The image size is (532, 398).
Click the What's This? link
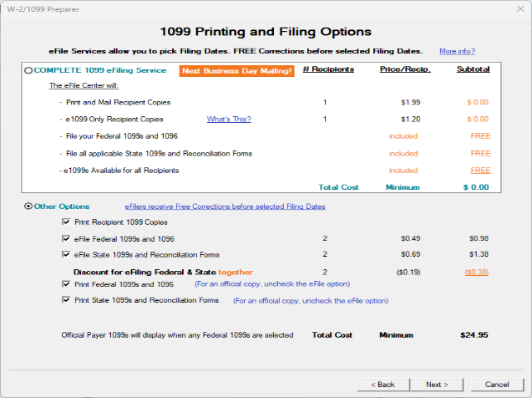pos(229,120)
